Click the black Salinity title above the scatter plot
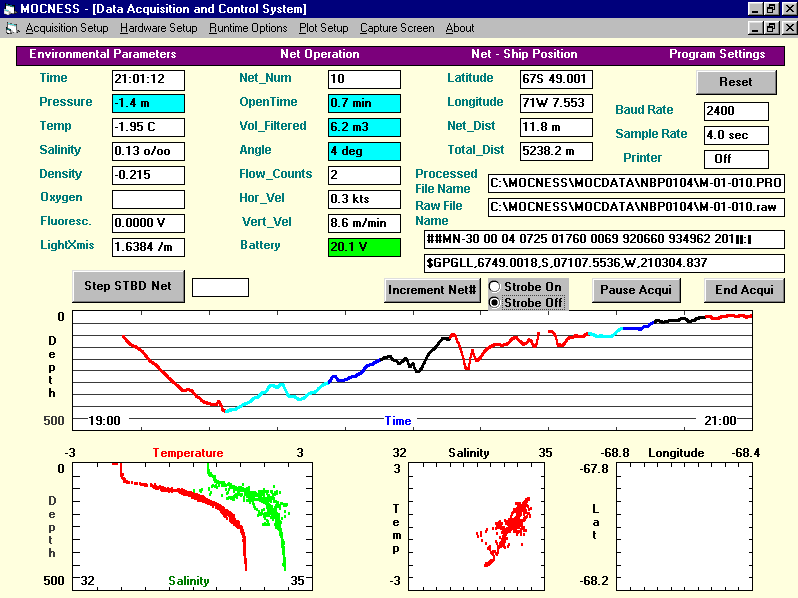This screenshot has height=598, width=798. tap(469, 453)
